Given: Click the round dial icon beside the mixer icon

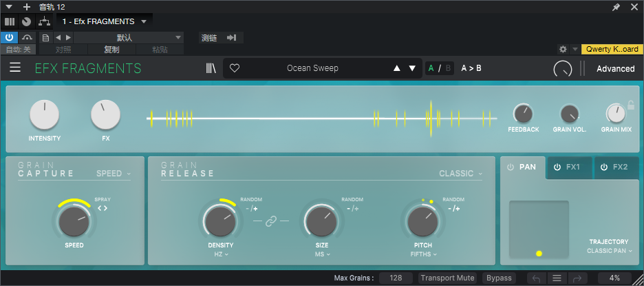Looking at the screenshot, I should tap(27, 21).
